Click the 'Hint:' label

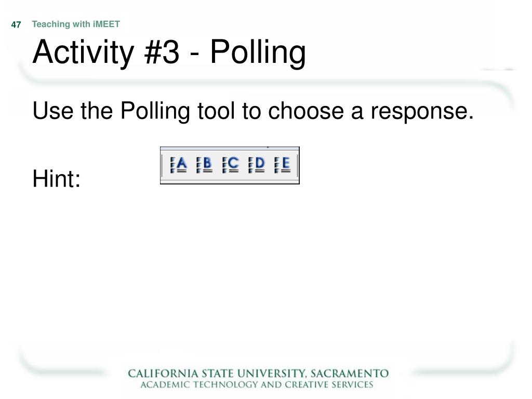coord(57,179)
